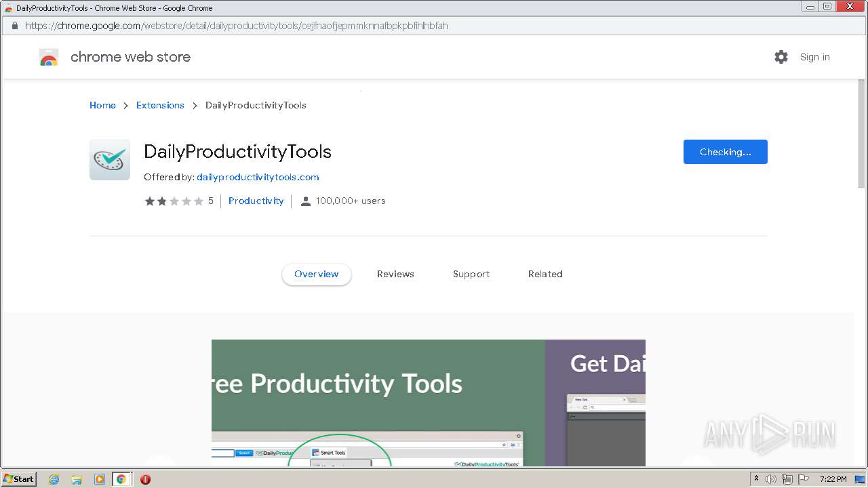Click the action center flag icon
The image size is (868, 488).
(804, 479)
